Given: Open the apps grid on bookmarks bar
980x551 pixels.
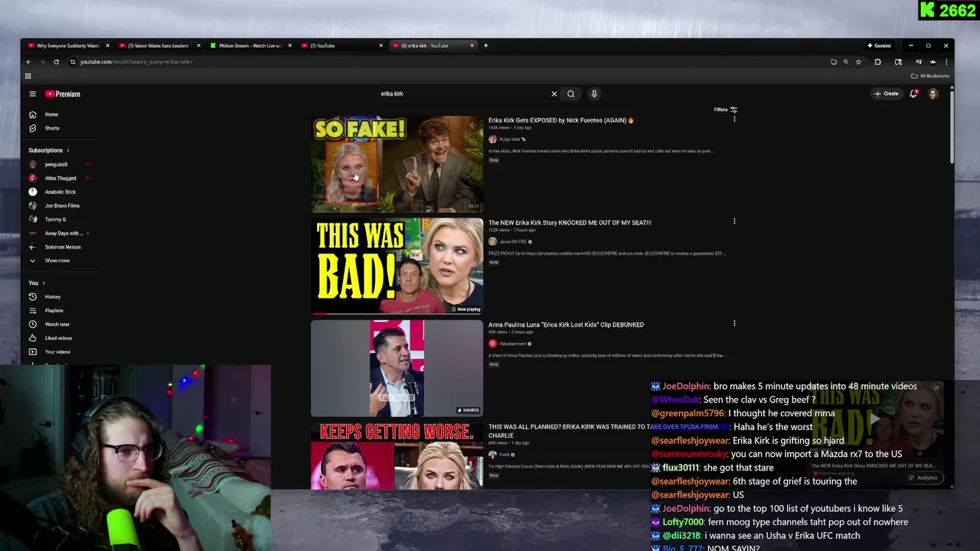Looking at the screenshot, I should tap(28, 76).
